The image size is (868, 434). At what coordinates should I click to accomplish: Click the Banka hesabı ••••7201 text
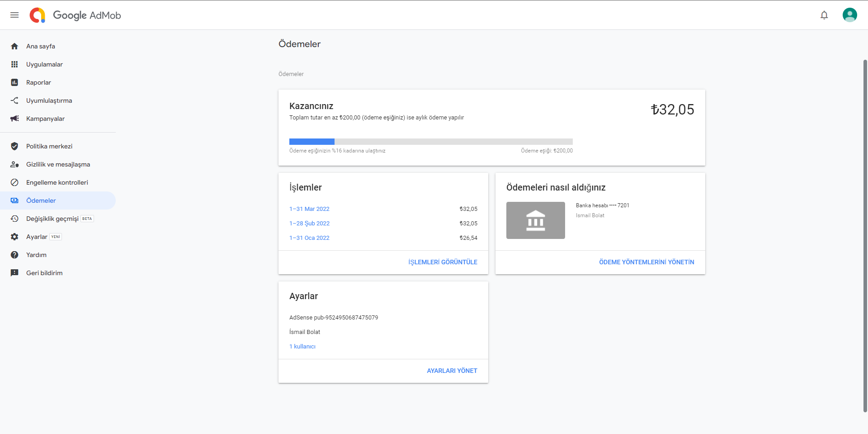click(x=602, y=205)
